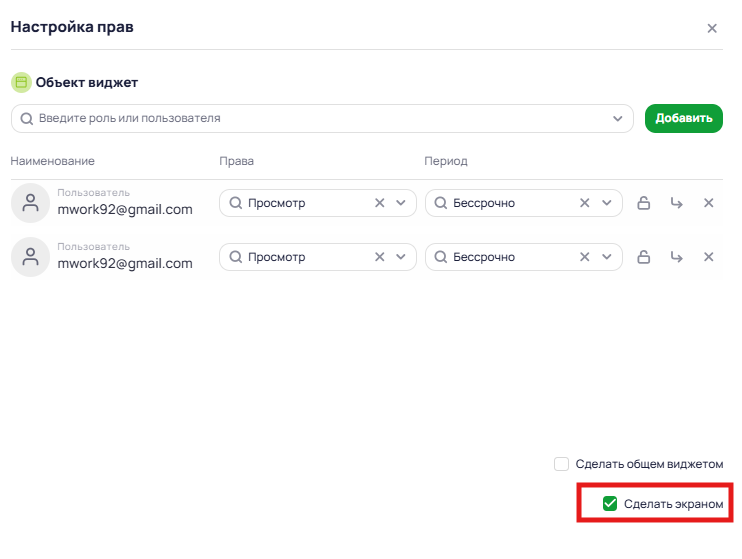
Task: Click the green Объект виджет icon
Action: (21, 82)
